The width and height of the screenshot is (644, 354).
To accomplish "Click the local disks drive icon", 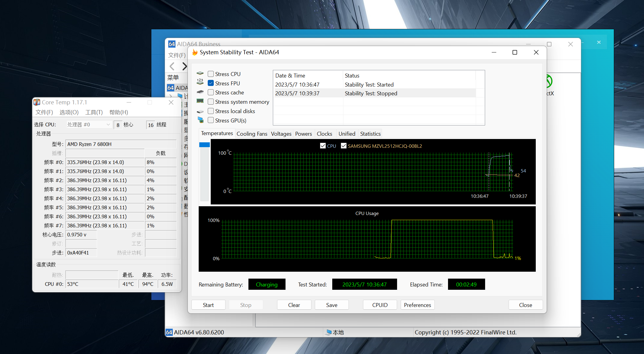I will coord(200,112).
